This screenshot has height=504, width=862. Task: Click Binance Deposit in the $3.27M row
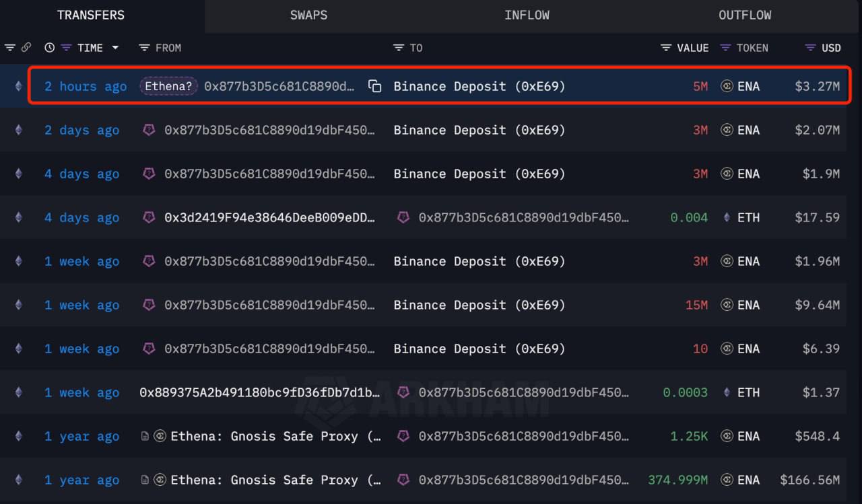(479, 86)
